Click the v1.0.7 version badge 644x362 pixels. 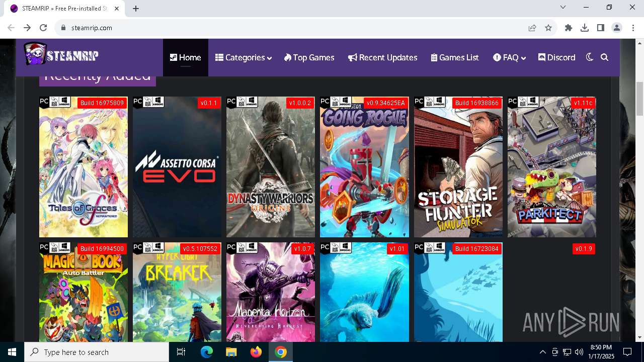(x=302, y=249)
